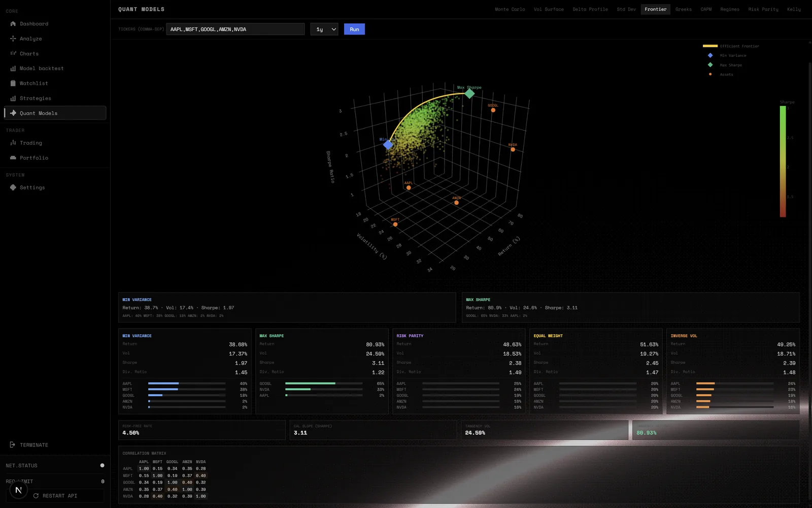
Task: Click the 1.49 Div. Ratio value in the Risk Parity card
Action: tap(515, 372)
